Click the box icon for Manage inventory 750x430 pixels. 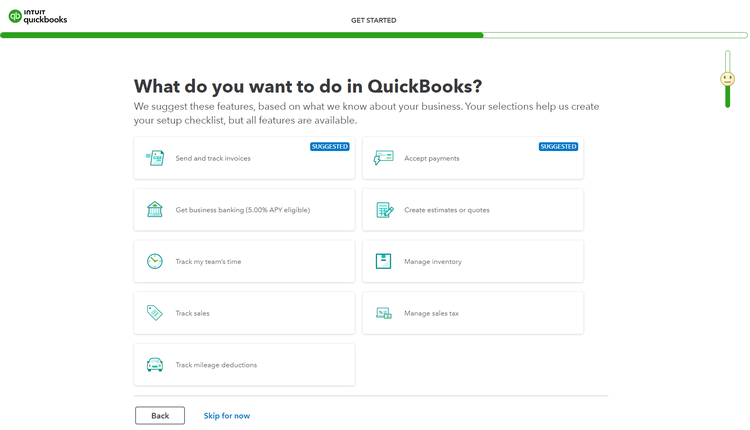[383, 261]
